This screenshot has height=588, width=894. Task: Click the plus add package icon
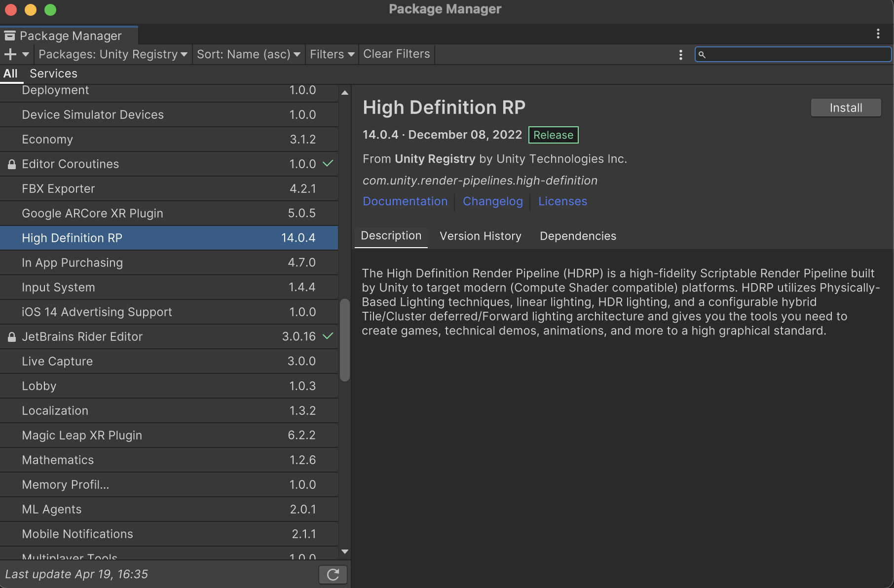point(10,54)
